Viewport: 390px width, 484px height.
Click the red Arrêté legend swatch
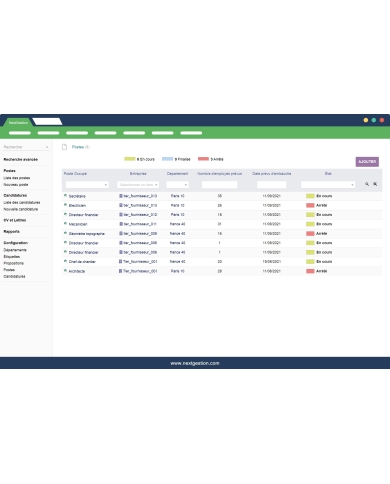coord(203,159)
